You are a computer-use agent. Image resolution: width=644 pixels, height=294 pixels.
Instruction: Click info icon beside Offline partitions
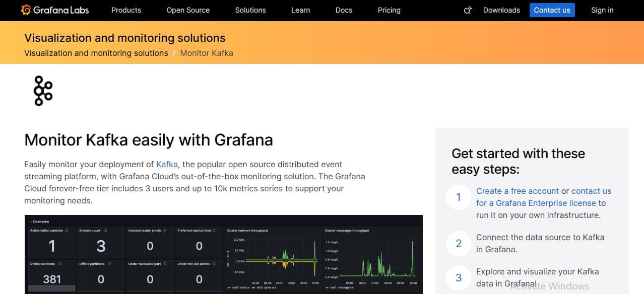(109, 264)
